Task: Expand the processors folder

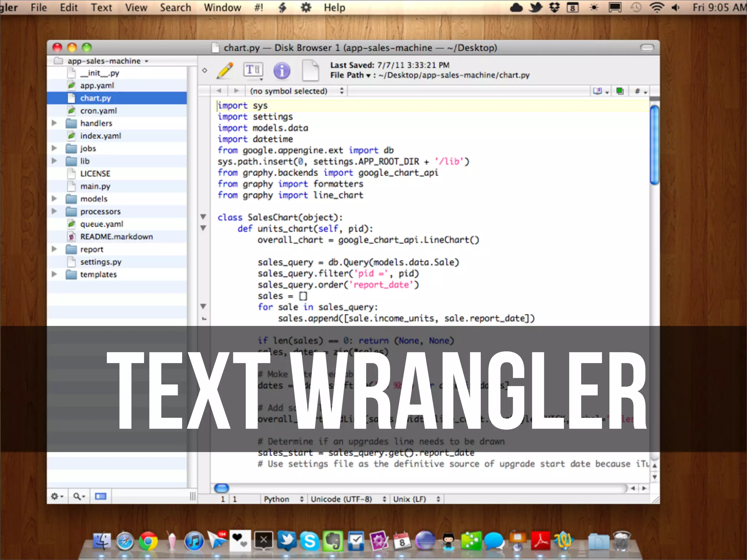Action: pos(54,211)
